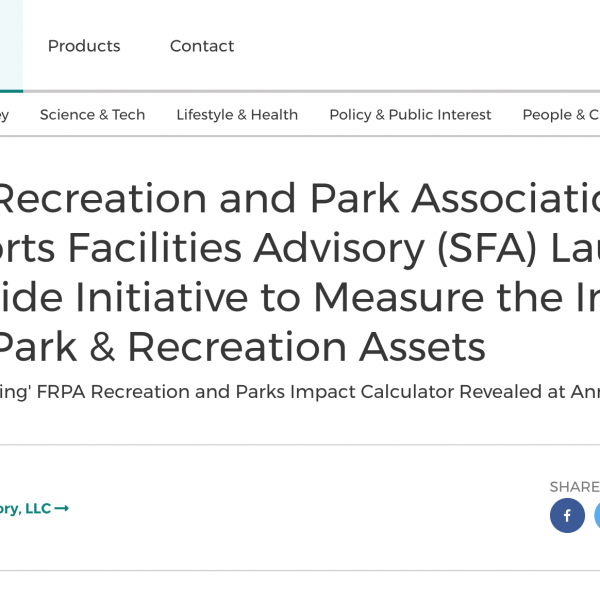Viewport: 600px width, 600px height.
Task: Select the Lifestyle & Health category
Action: (237, 115)
